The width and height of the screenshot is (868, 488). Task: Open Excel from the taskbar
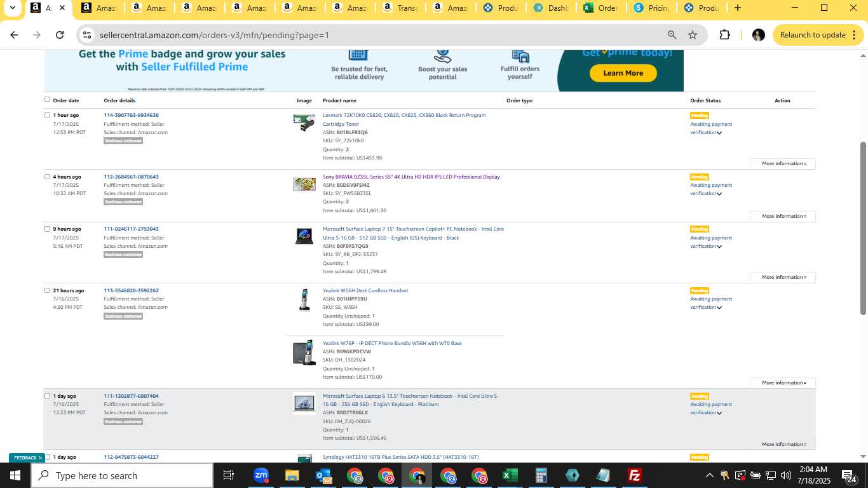[x=510, y=475]
